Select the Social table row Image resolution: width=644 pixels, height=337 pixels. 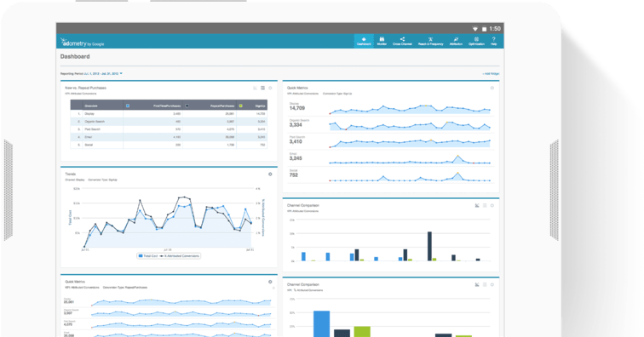click(169, 145)
